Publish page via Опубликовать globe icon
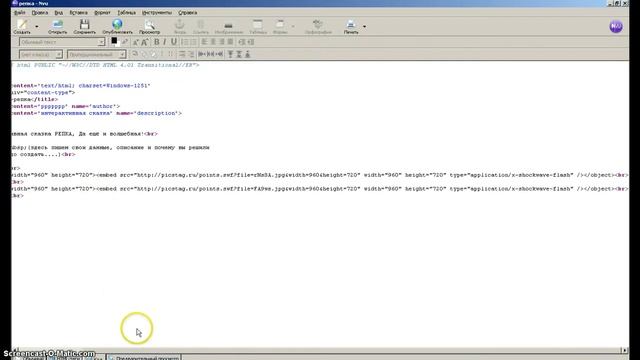The image size is (640, 360). point(117,27)
